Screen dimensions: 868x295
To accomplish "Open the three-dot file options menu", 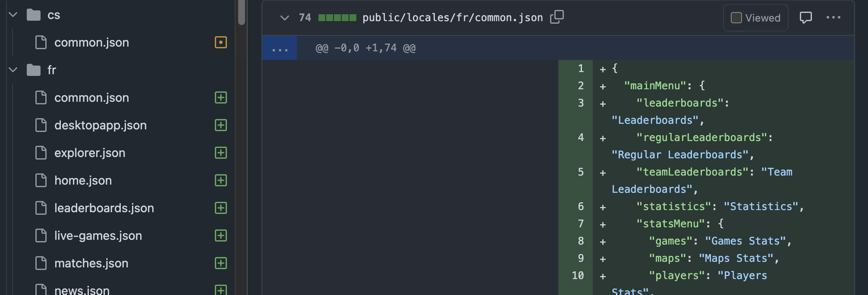I will 833,18.
